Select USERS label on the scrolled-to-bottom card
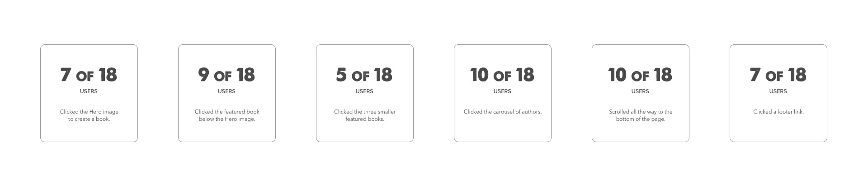This screenshot has width=868, height=186. (640, 91)
